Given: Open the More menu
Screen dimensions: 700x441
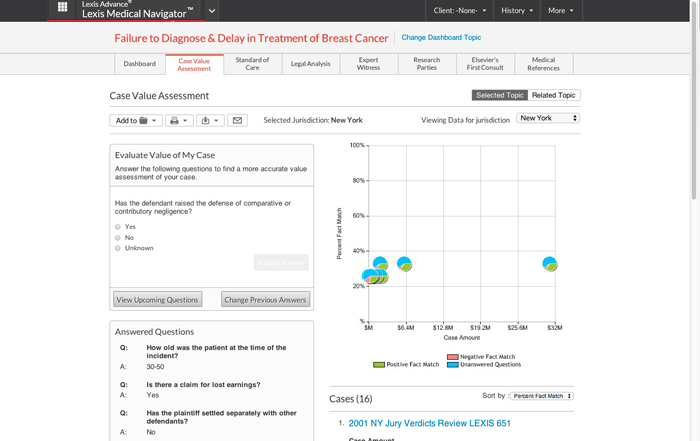Looking at the screenshot, I should pyautogui.click(x=561, y=10).
